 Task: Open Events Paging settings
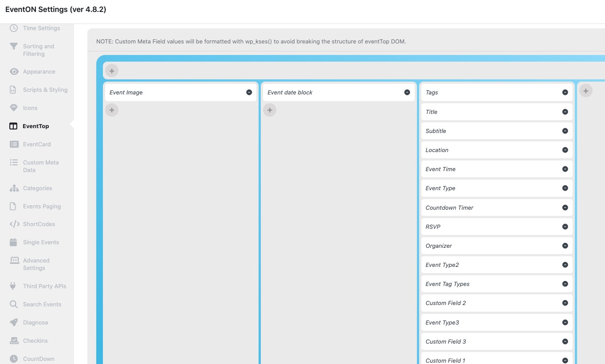(42, 206)
